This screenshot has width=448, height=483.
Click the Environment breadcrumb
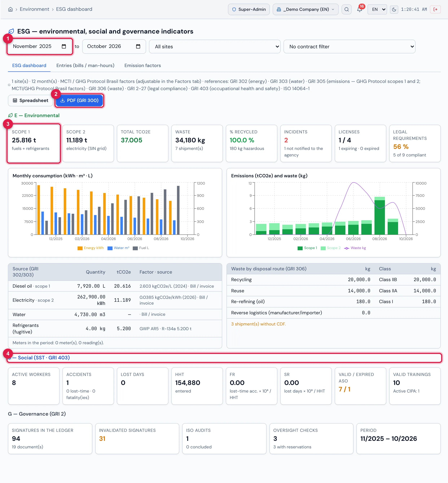click(34, 9)
